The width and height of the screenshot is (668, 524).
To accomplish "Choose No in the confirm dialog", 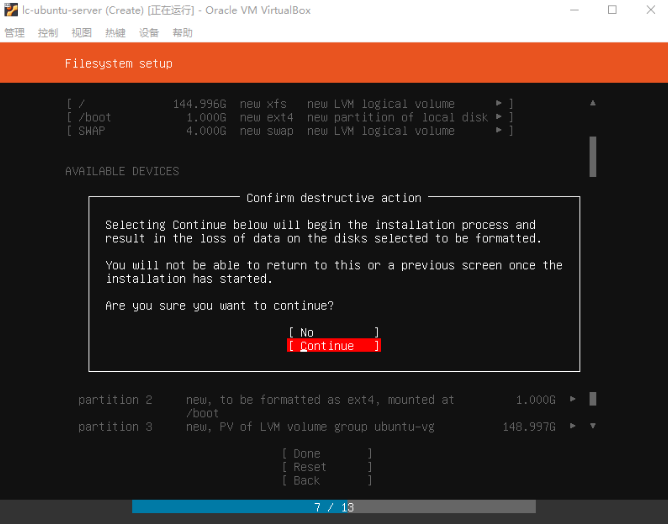I will pyautogui.click(x=334, y=332).
